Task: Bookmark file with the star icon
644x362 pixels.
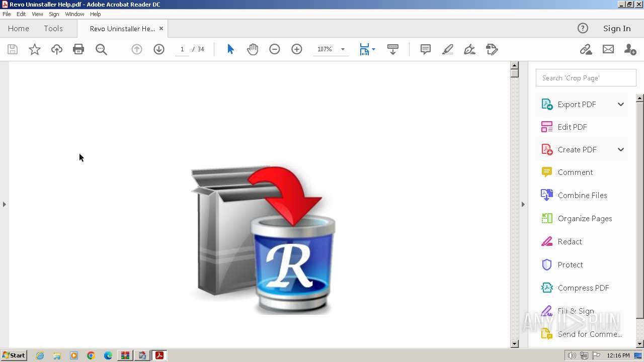Action: click(x=35, y=49)
